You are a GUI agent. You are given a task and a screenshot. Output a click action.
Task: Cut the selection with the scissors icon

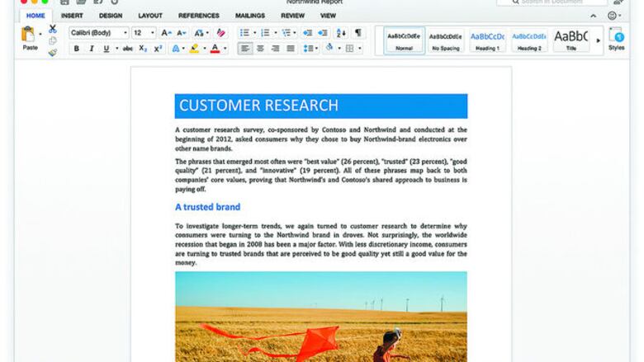[x=53, y=29]
